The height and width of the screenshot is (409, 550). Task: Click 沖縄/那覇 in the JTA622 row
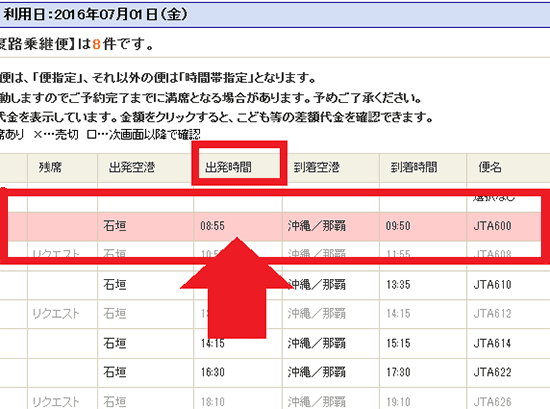pos(317,372)
